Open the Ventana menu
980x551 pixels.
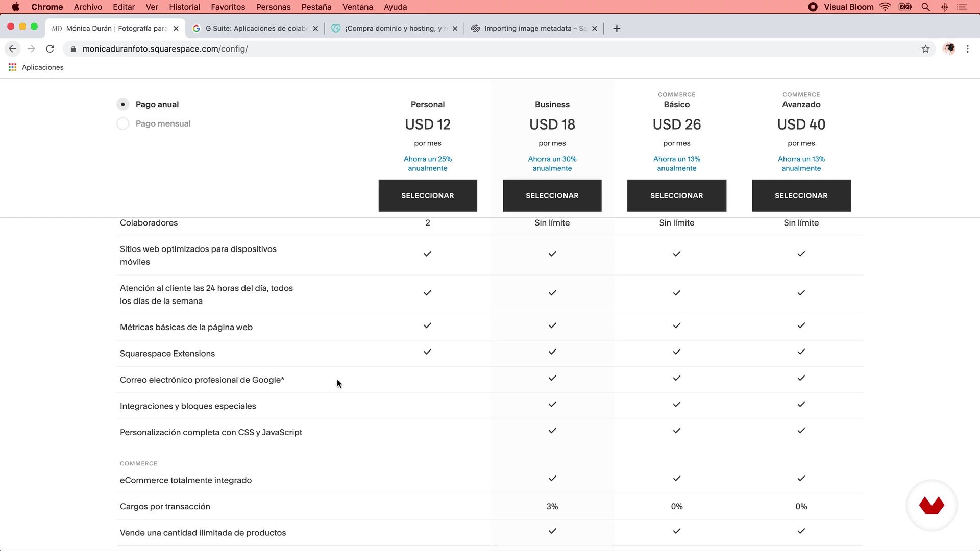[357, 7]
